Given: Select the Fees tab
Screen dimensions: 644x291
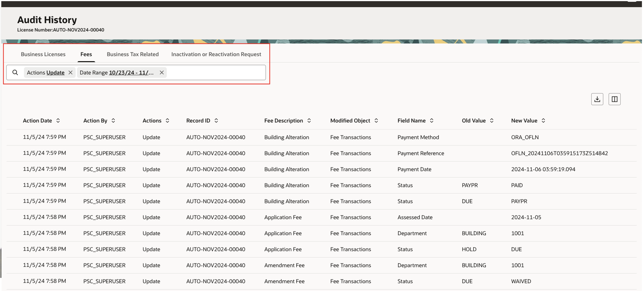Looking at the screenshot, I should (86, 54).
